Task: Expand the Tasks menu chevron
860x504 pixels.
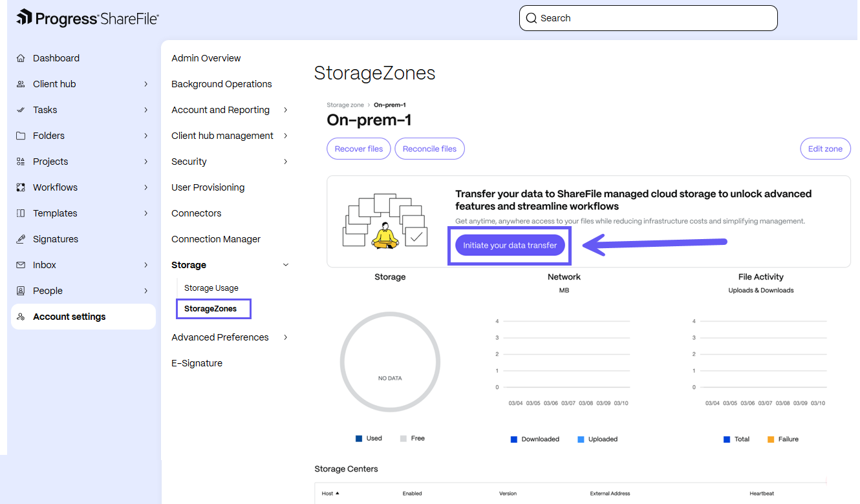Action: 146,110
